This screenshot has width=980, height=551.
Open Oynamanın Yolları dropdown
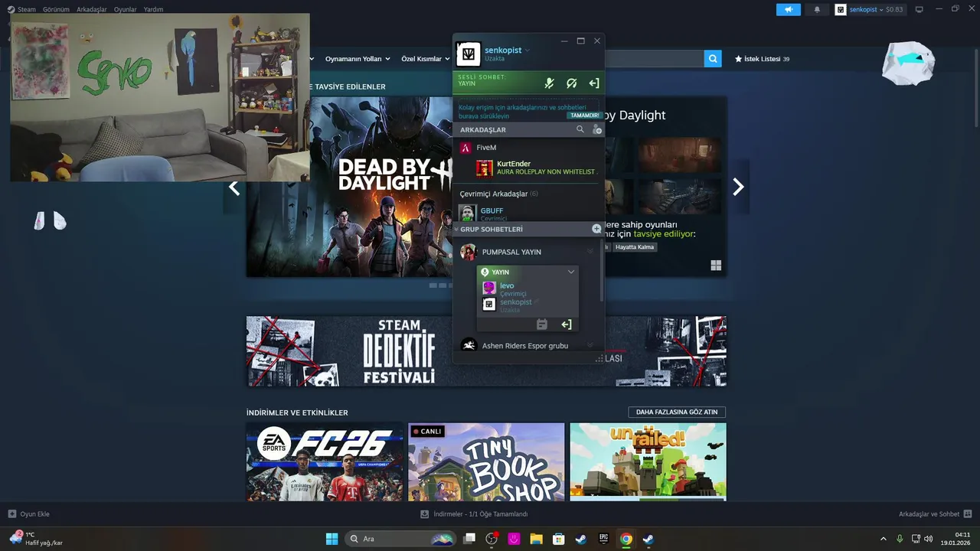click(x=358, y=59)
